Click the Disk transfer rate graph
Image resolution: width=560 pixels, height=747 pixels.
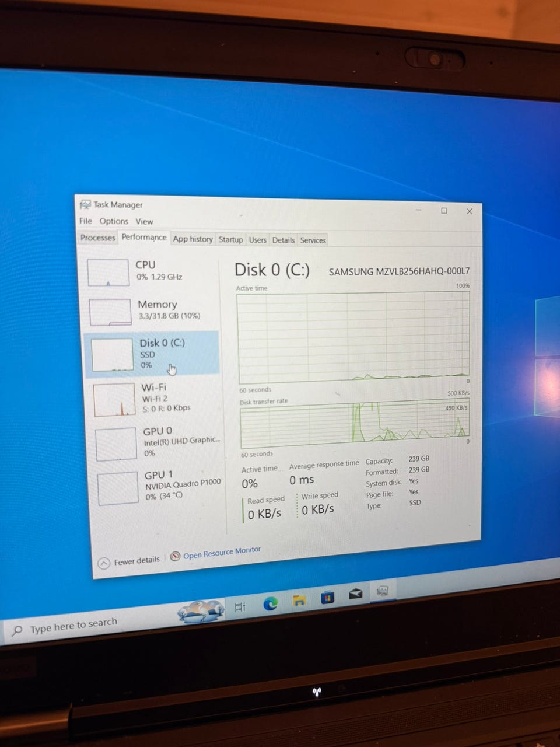click(x=355, y=423)
